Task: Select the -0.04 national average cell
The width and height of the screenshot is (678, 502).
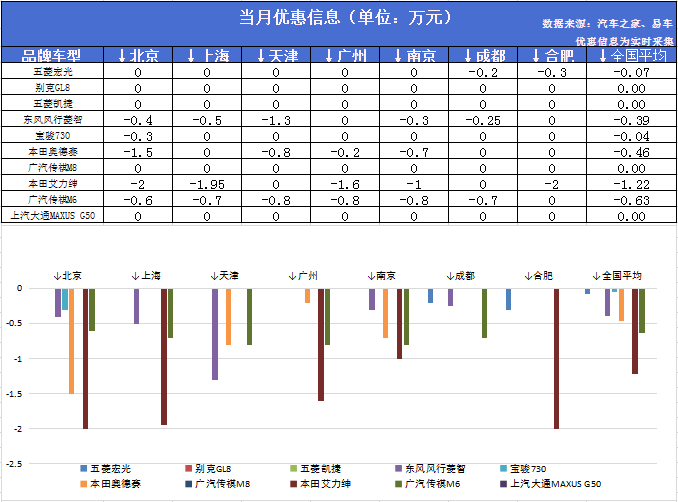Action: click(x=631, y=136)
